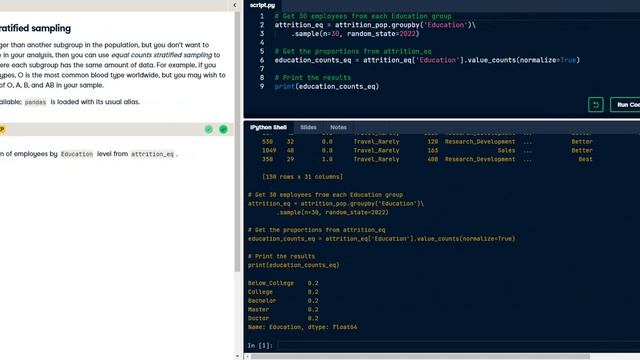640x360 pixels.
Task: Click the faded green step checkmark
Action: coord(209,129)
